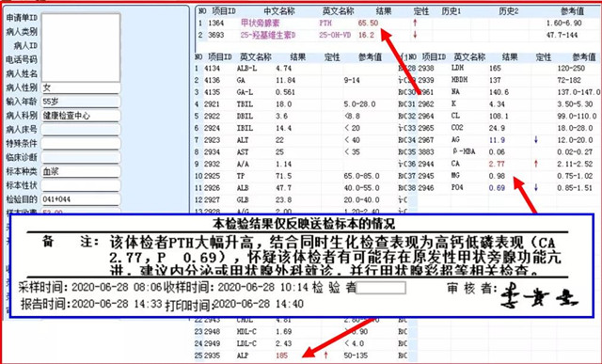Select the 25-OH-VD result row

[x=397, y=35]
